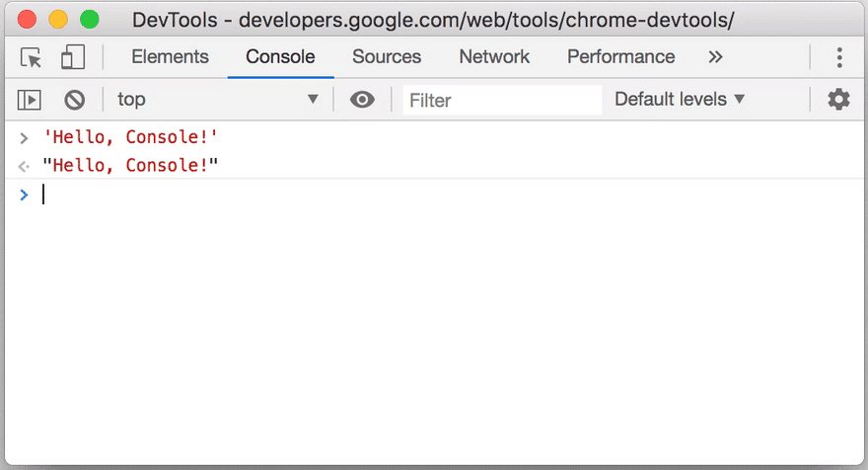Expand the Default levels dropdown

pos(680,99)
